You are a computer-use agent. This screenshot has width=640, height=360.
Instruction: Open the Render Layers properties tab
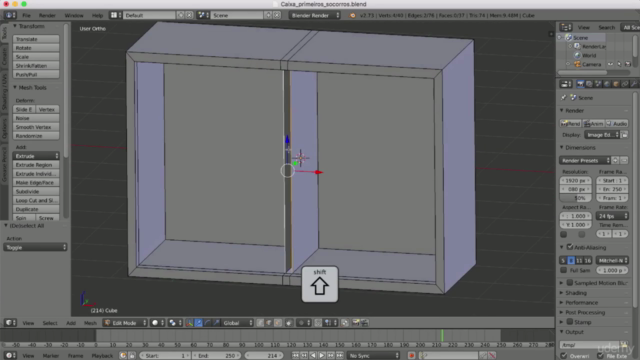589,84
